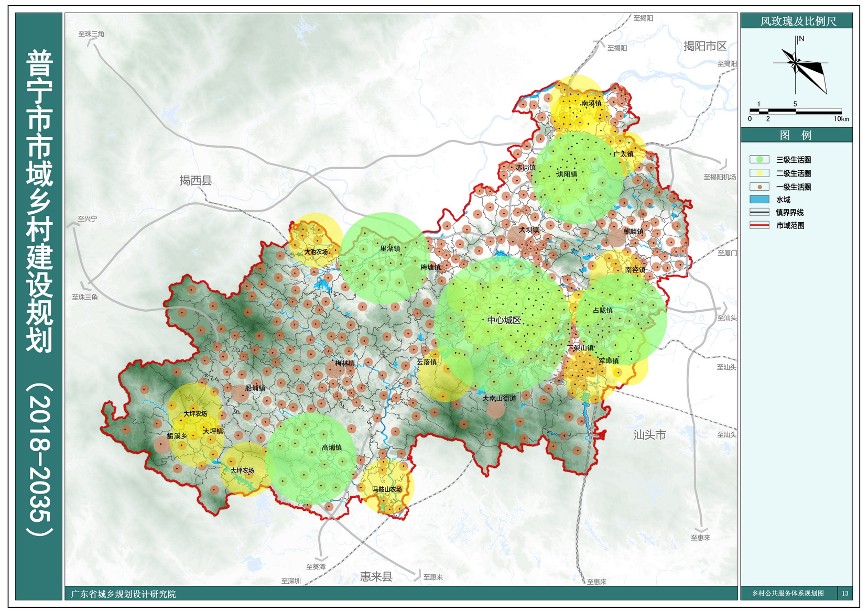868x613 pixels.
Task: Click the 10km scale bar label
Action: (841, 119)
